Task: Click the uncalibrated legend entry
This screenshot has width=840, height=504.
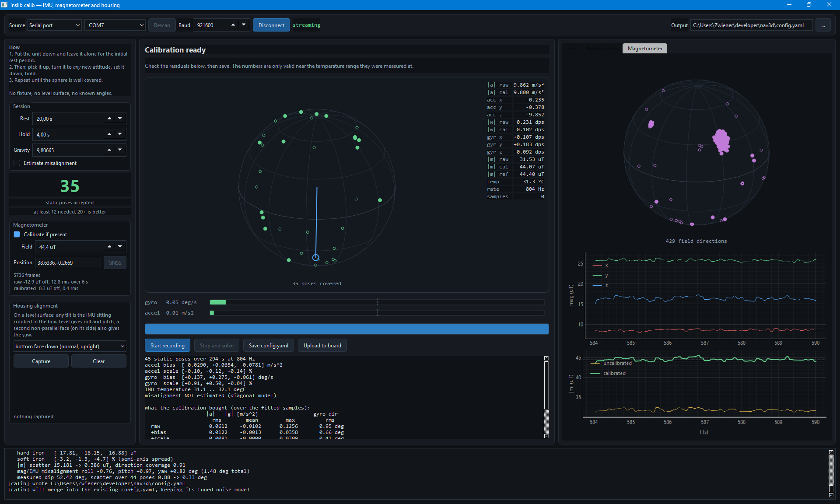Action: tap(611, 364)
